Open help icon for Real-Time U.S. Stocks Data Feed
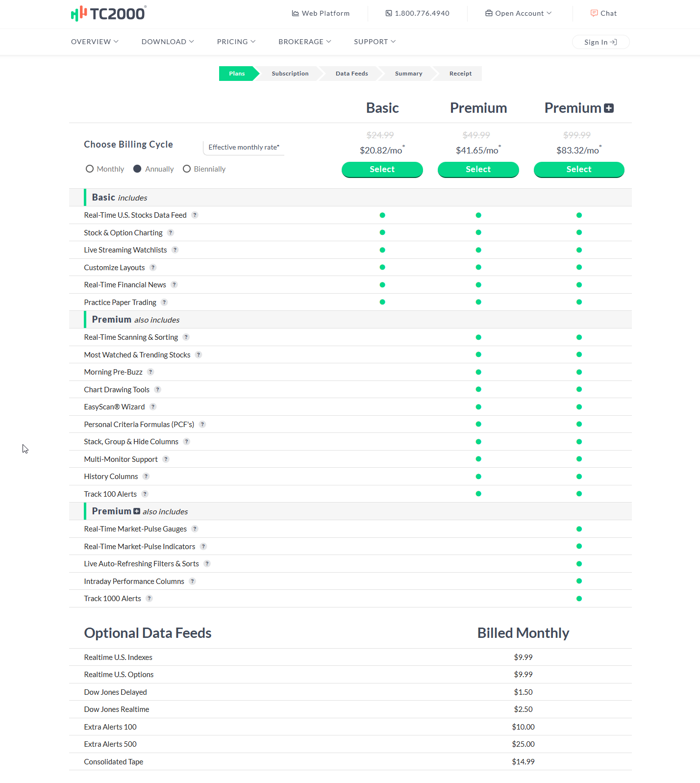Viewport: 700px width, 783px height. [x=195, y=215]
